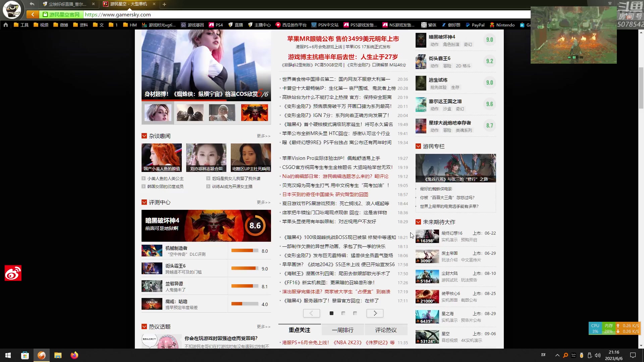Go to next news page arrow

tap(375, 313)
